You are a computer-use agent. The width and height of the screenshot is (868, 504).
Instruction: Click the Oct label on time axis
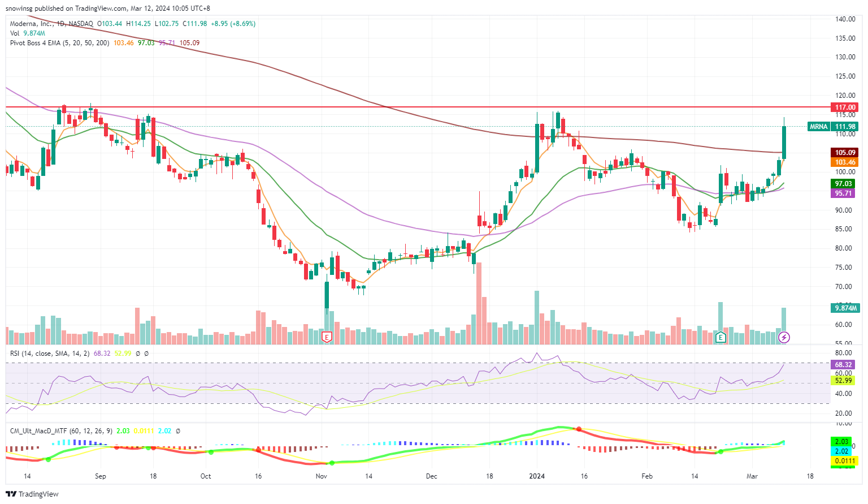pyautogui.click(x=206, y=476)
